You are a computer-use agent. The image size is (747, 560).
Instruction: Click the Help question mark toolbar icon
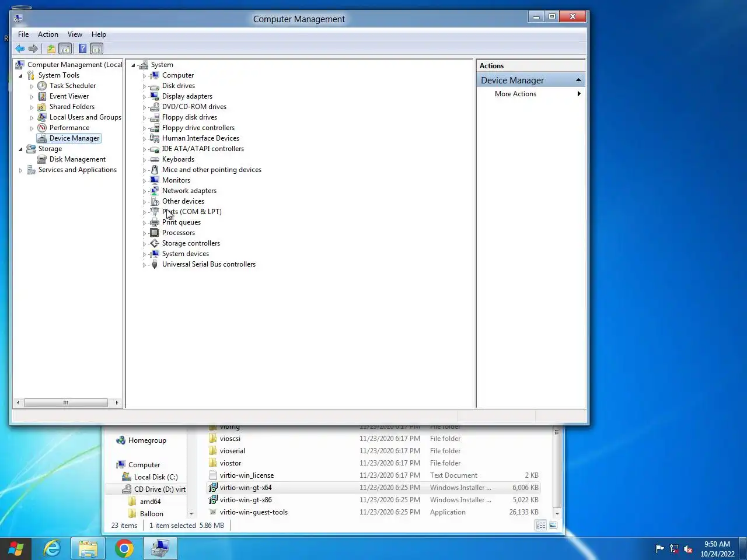83,49
